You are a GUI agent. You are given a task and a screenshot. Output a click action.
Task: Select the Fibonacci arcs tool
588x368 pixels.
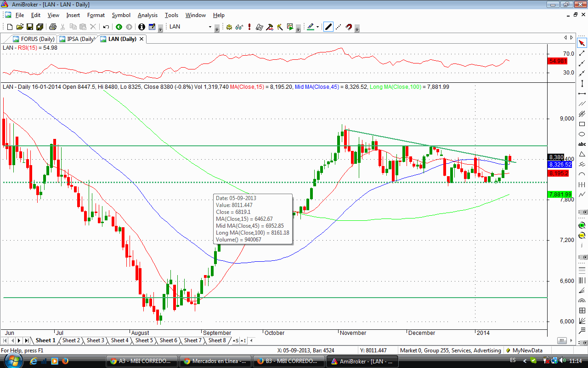tap(582, 300)
